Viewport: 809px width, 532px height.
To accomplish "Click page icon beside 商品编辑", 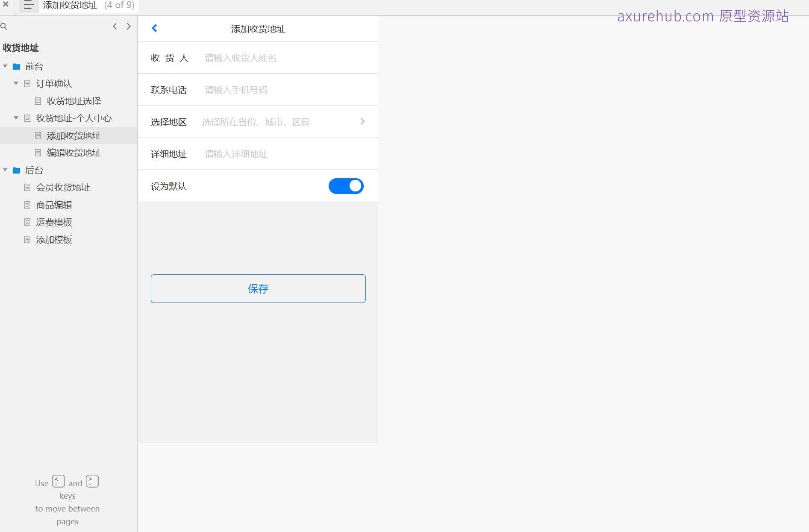I will tap(27, 205).
